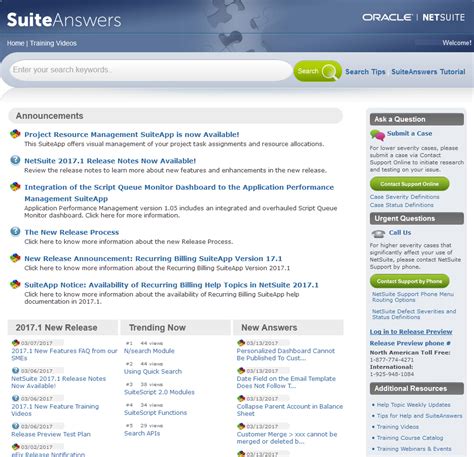Open Tips for Help and SuiteAnswers link
Image resolution: width=474 pixels, height=457 pixels.
pyautogui.click(x=419, y=416)
